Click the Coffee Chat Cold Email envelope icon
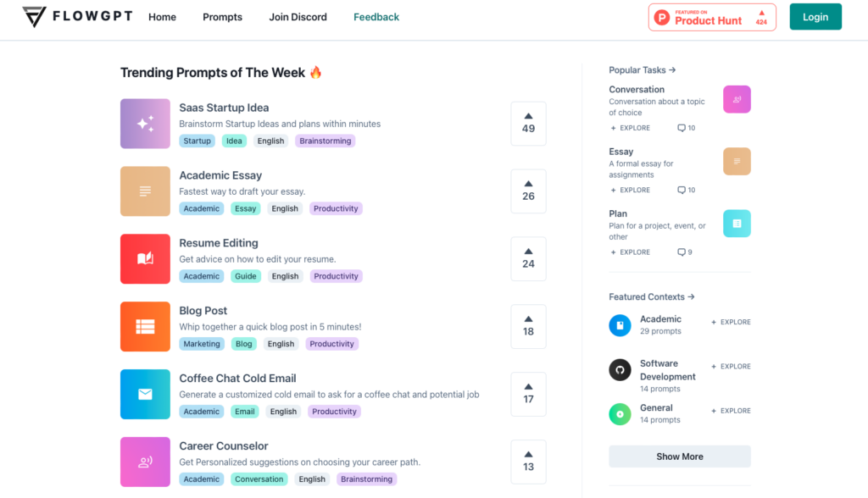 tap(145, 394)
